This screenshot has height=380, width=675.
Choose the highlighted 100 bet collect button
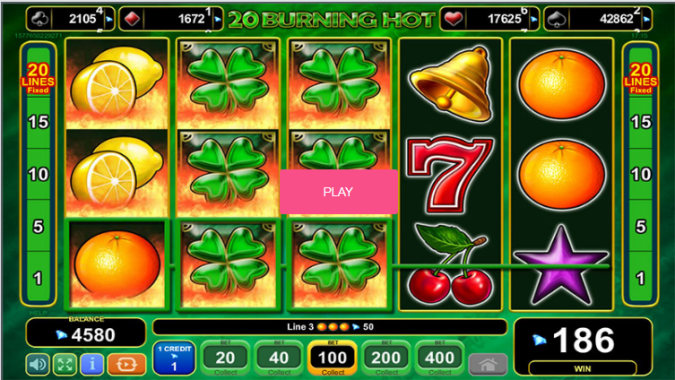(332, 358)
